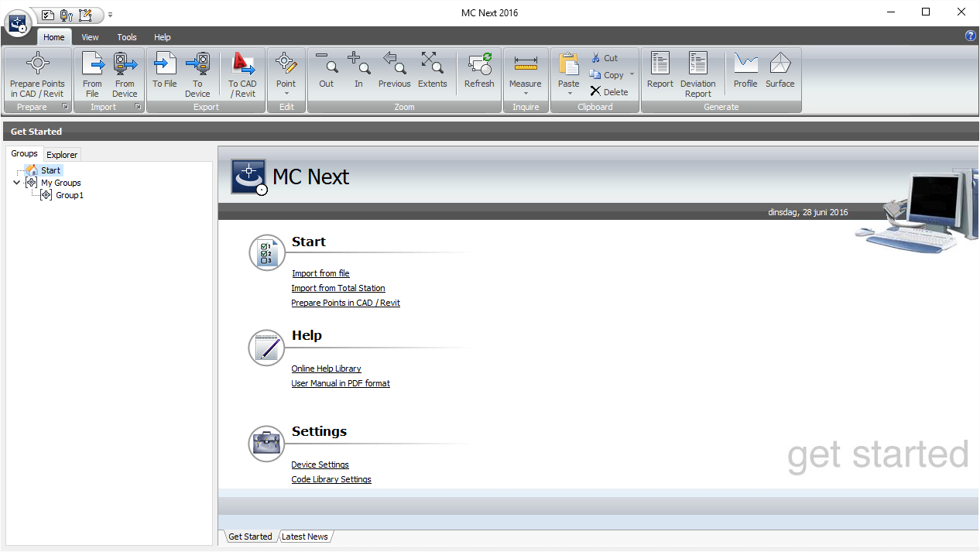This screenshot has width=980, height=552.
Task: Generate a Profile
Action: [x=745, y=71]
